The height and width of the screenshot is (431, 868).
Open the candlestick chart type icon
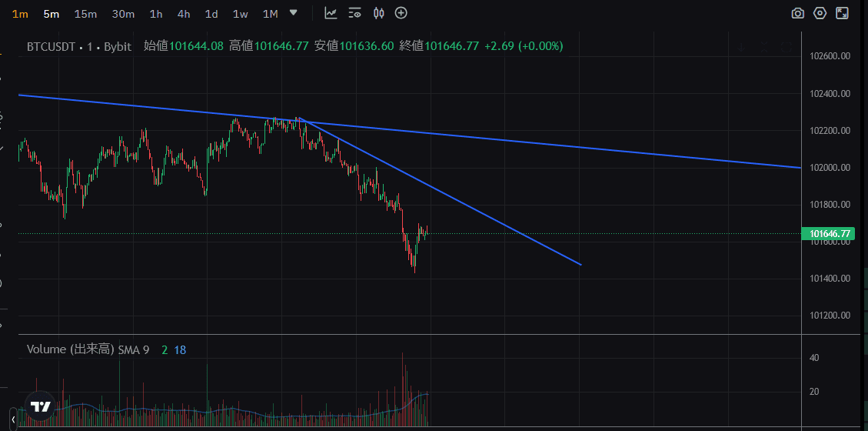[x=377, y=13]
